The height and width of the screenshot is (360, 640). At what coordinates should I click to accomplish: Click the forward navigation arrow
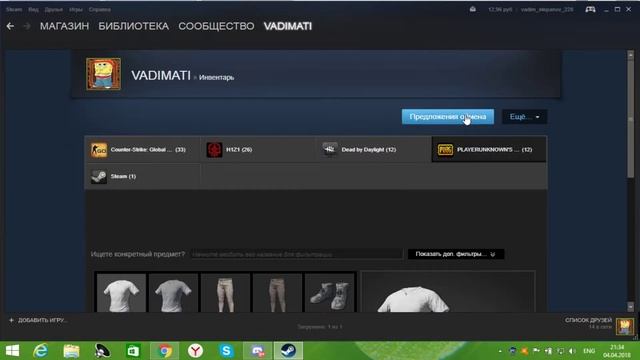(x=27, y=26)
